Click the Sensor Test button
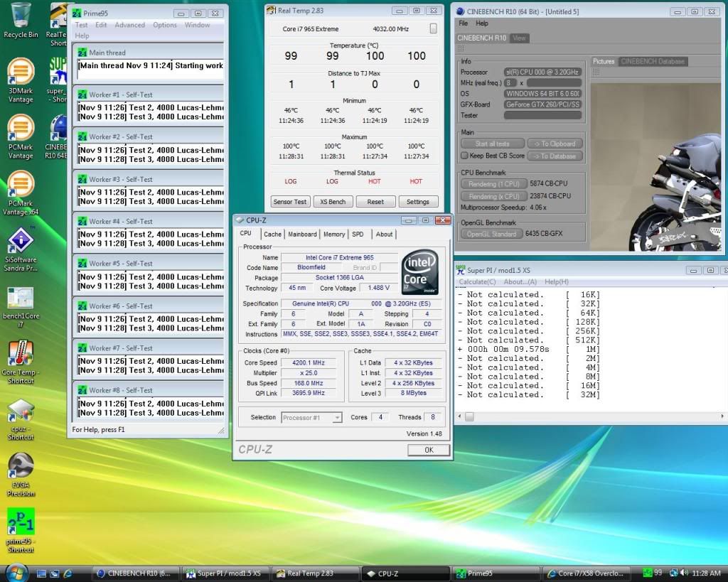 click(x=290, y=202)
